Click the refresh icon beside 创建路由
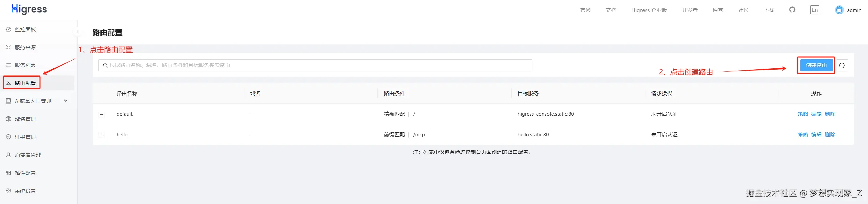 click(x=842, y=65)
